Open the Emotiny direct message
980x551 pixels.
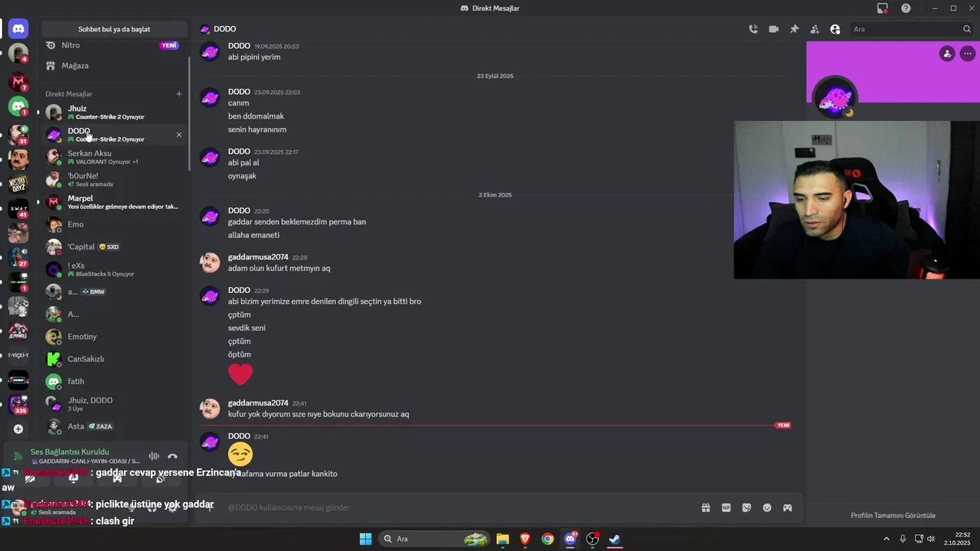pos(113,337)
